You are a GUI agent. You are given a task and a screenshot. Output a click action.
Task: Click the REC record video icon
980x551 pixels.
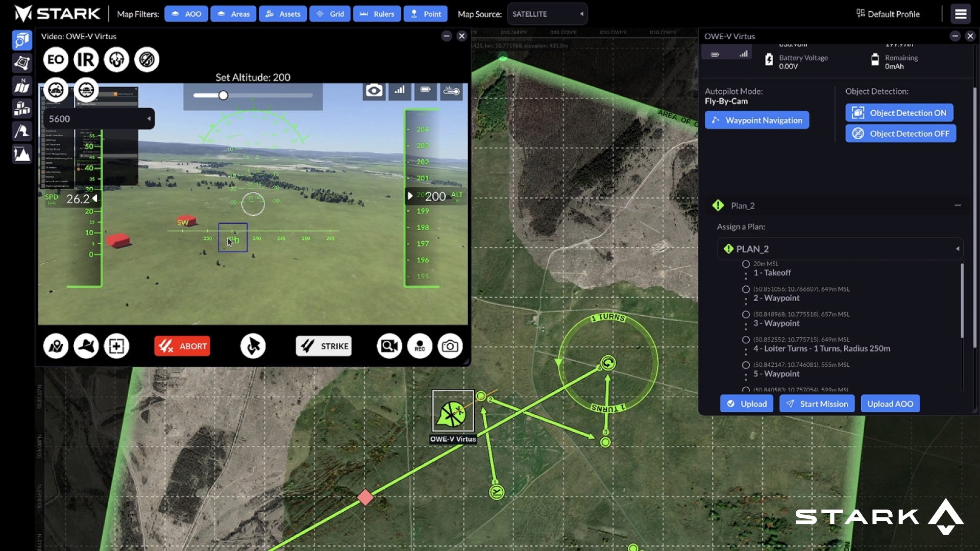(420, 346)
